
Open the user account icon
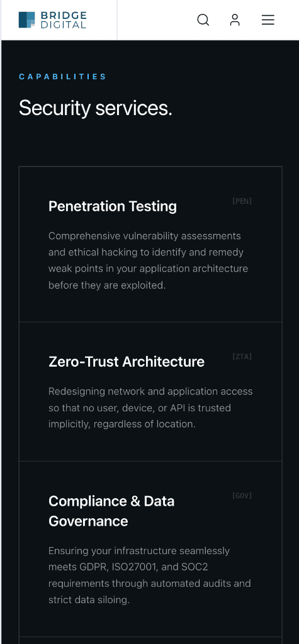click(x=235, y=19)
